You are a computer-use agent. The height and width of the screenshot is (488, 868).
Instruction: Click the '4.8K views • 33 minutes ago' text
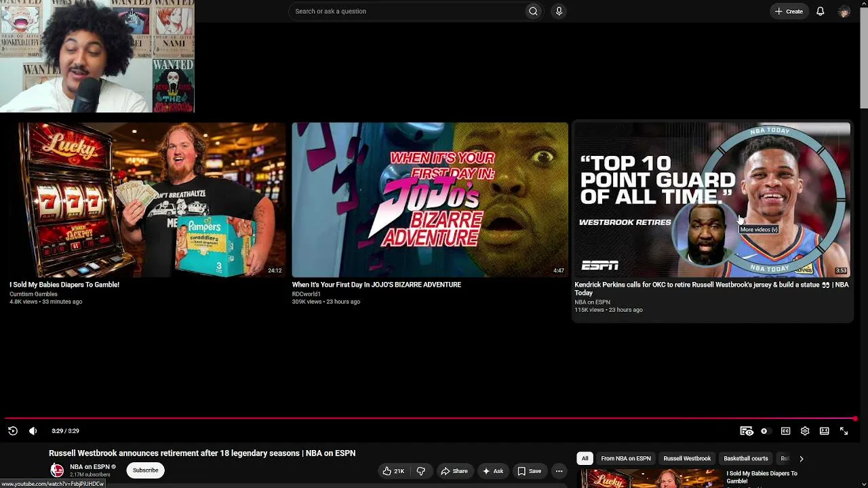click(x=45, y=302)
